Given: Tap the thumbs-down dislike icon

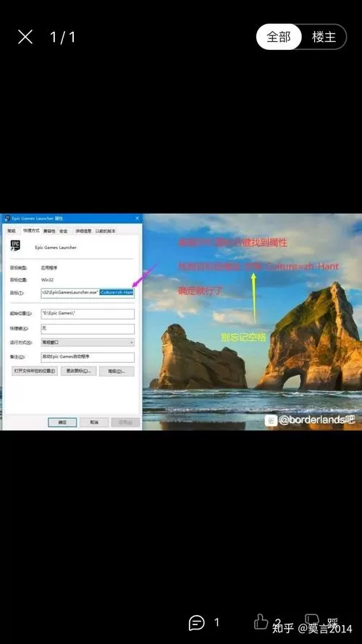Looking at the screenshot, I should click(312, 622).
